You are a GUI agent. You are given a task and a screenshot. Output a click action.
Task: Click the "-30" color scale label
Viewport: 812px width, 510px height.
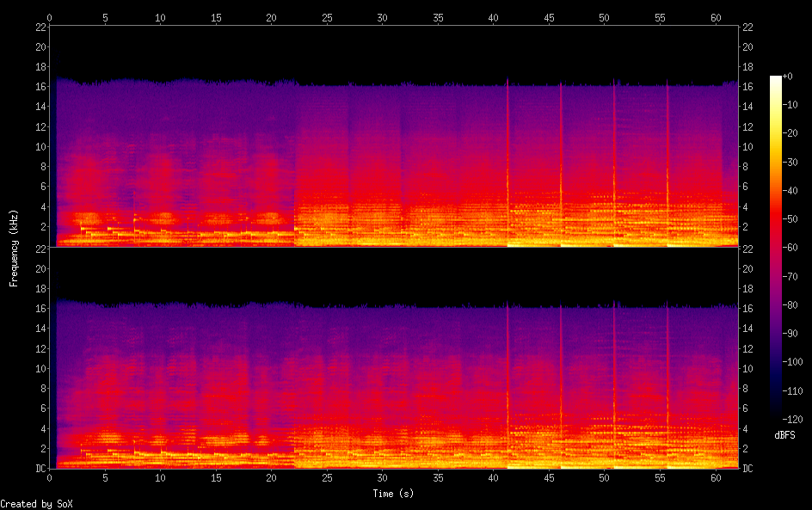pos(790,162)
